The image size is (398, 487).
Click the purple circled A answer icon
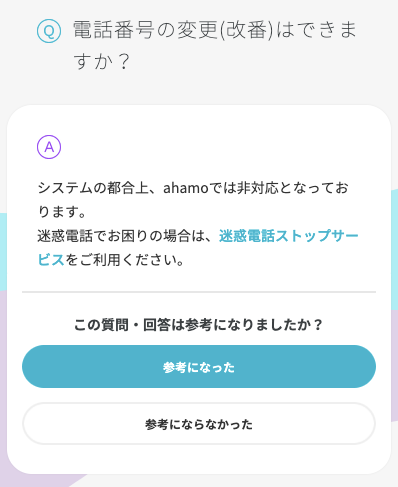[49, 147]
